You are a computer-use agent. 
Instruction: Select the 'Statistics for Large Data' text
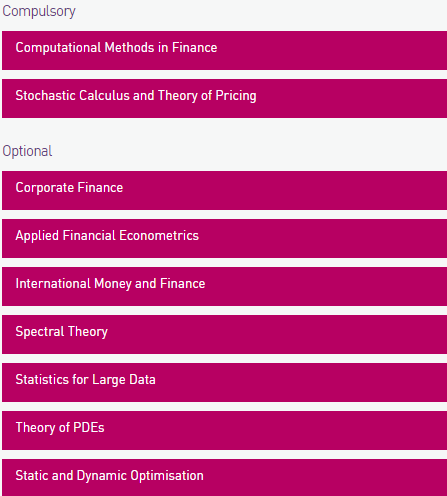click(x=85, y=380)
